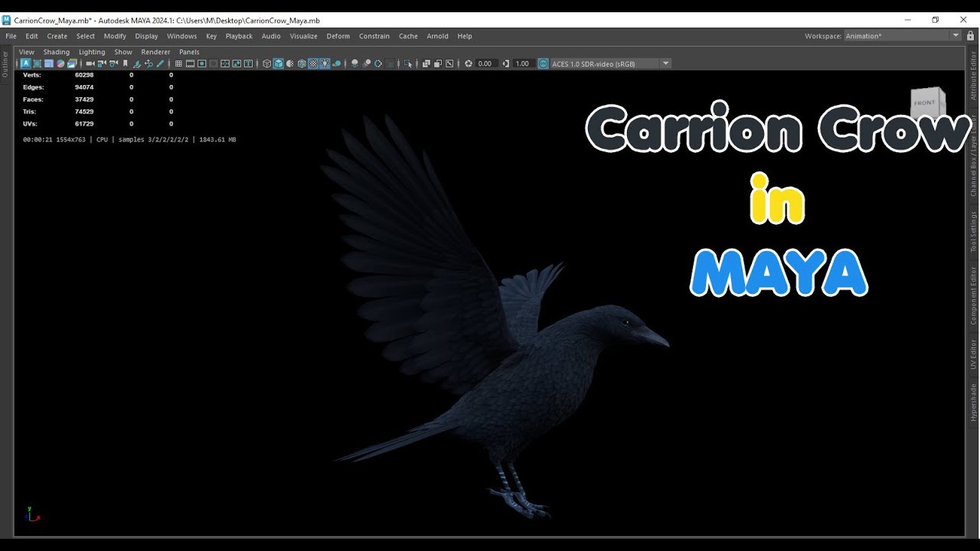This screenshot has height=551, width=980.
Task: Open Camera Attributes icon
Action: [113, 64]
